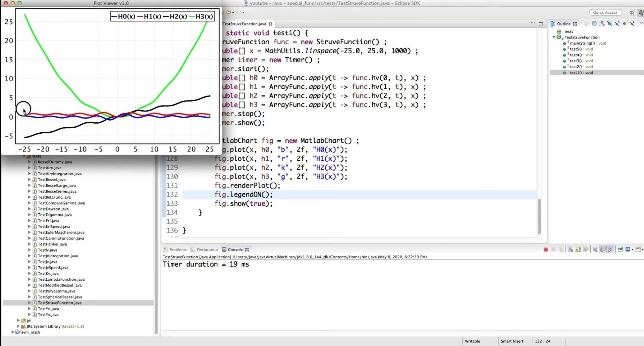
Task: Toggle Hide Fields in Outline
Action: (609, 24)
